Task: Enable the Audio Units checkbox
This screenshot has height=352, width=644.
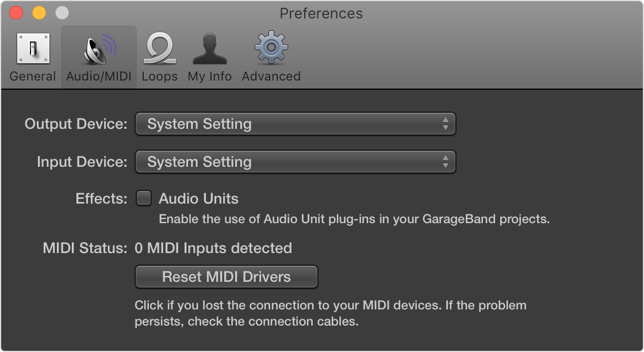Action: (x=143, y=198)
